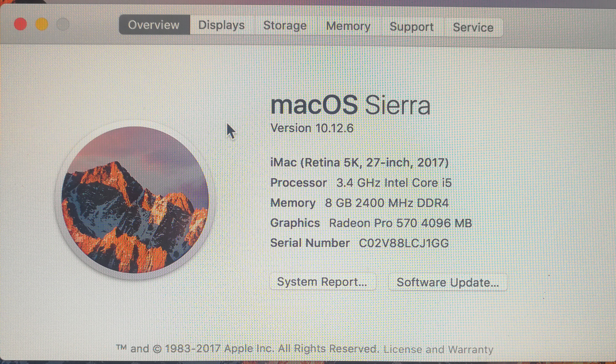This screenshot has height=364, width=616.
Task: Minimize the window with the yellow button
Action: pos(42,24)
